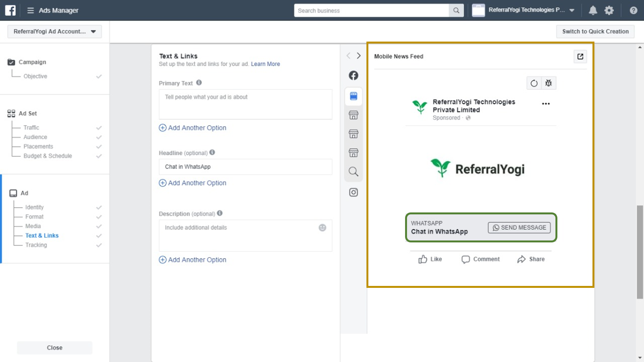Image resolution: width=644 pixels, height=362 pixels.
Task: Click in the Search business field
Action: (x=371, y=10)
